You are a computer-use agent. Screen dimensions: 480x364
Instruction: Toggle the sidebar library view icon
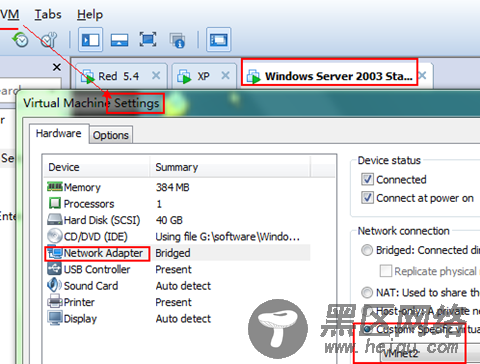tap(90, 40)
